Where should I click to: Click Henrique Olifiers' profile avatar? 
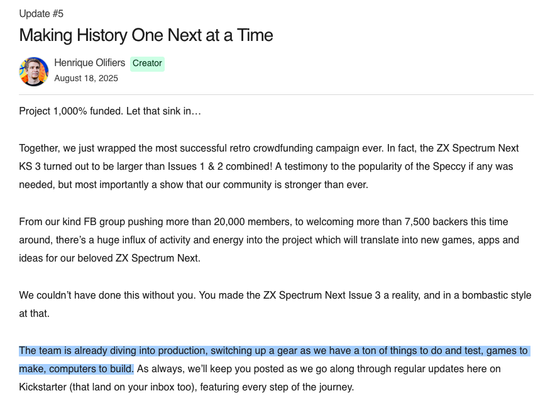(34, 72)
